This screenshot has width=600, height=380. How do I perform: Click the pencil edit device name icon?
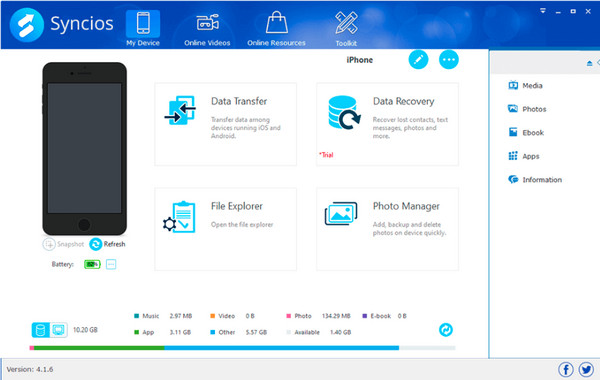pos(418,60)
